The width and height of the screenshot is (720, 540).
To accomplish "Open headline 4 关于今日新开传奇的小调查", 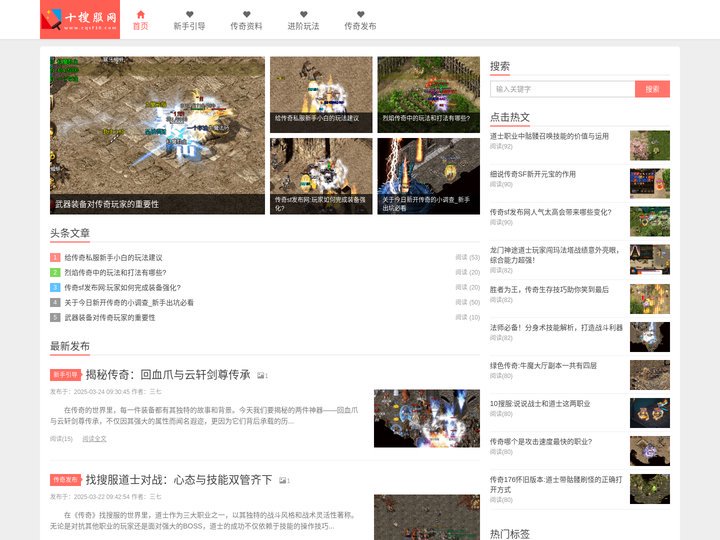I will [129, 303].
